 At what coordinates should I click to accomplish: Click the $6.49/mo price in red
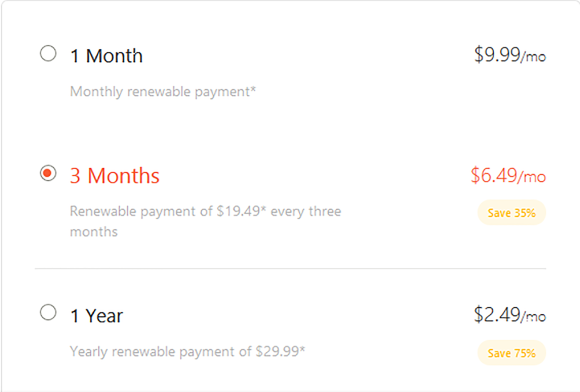[508, 175]
